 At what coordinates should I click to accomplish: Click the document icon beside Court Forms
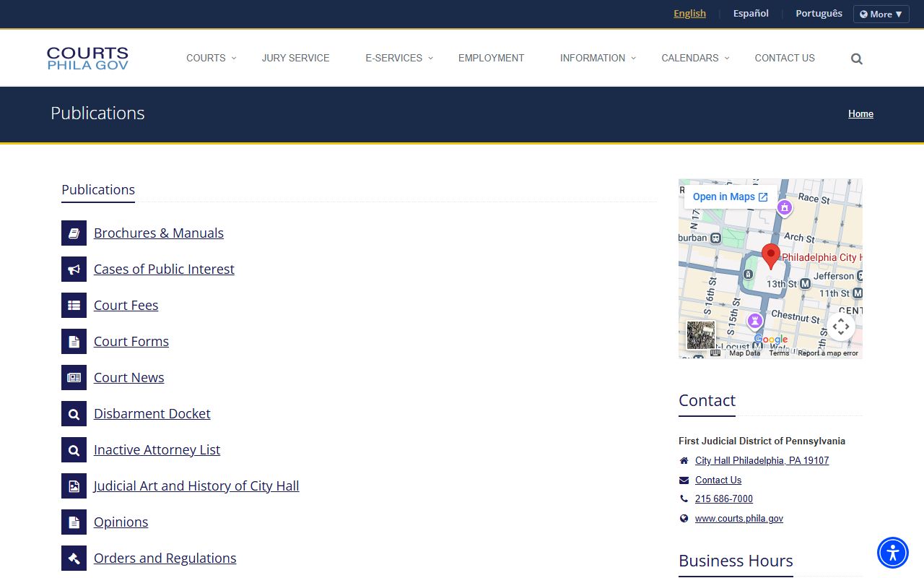pyautogui.click(x=74, y=341)
